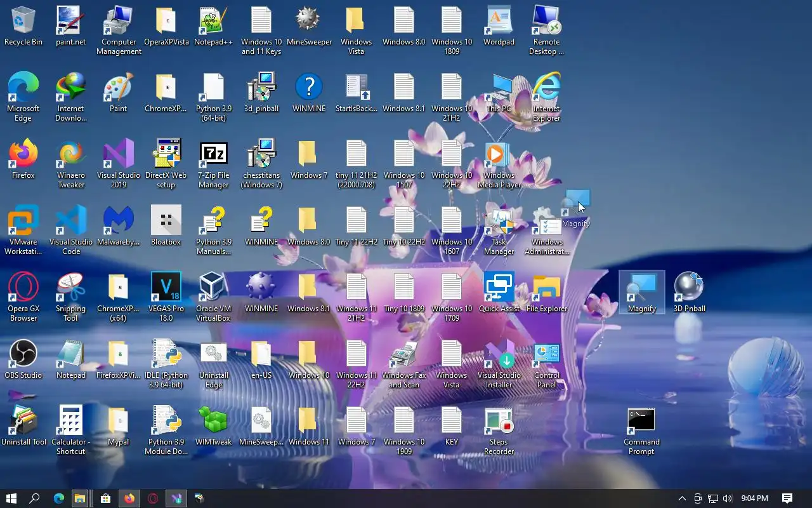Open the Malwarebytes desktop icon

119,227
